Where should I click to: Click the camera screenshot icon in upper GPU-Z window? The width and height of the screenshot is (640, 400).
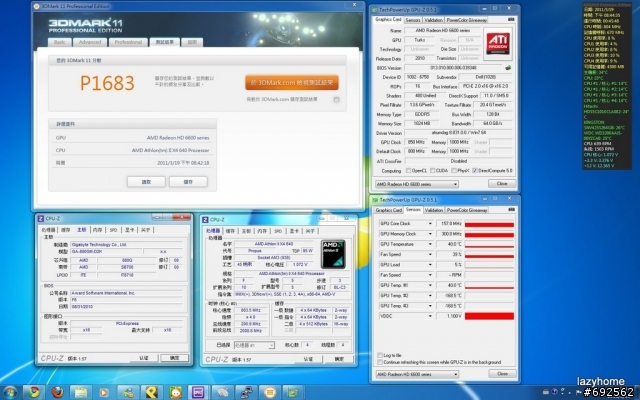pos(511,20)
